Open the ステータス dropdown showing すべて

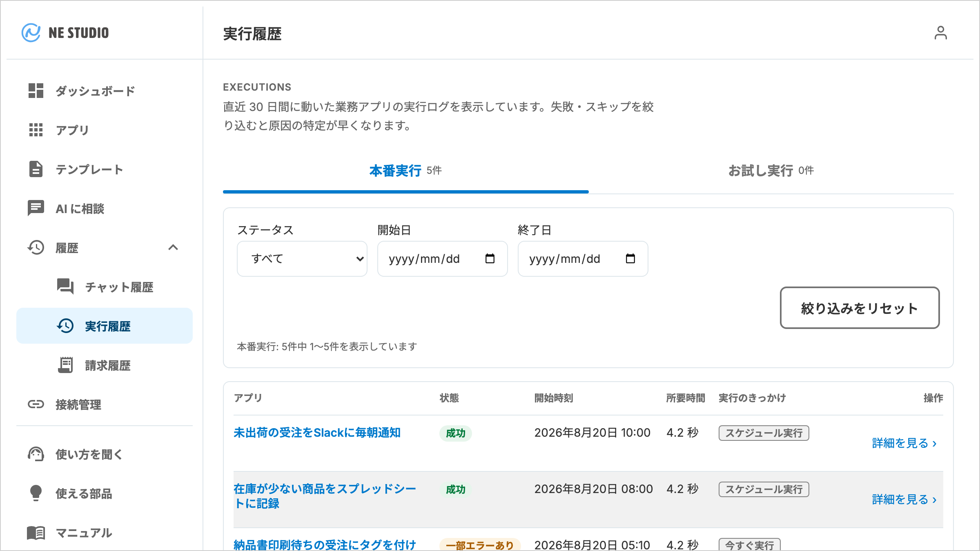tap(302, 259)
